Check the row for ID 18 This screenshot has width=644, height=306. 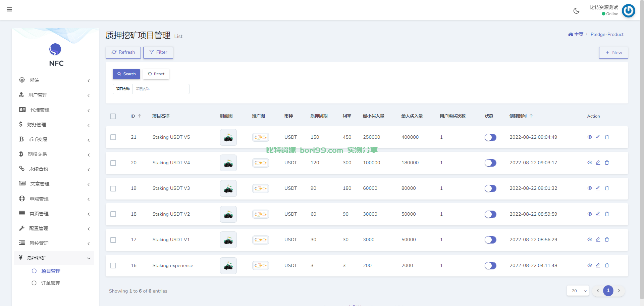tap(113, 214)
